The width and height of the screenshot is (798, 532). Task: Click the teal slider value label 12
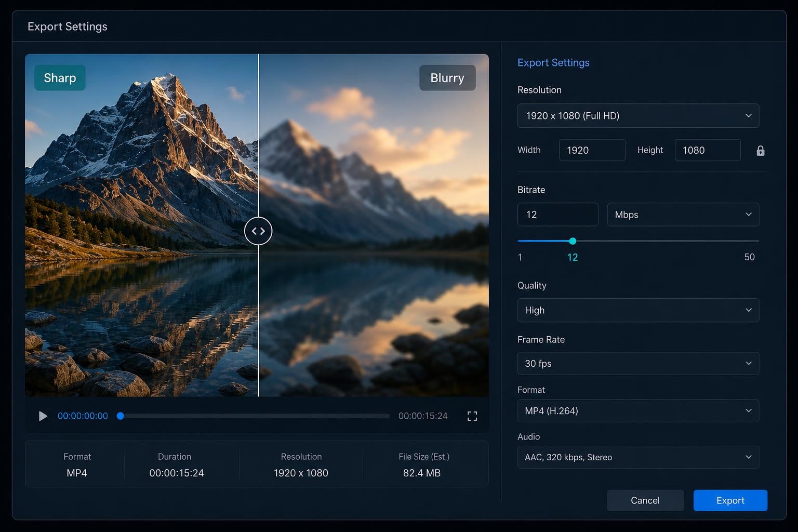[573, 257]
